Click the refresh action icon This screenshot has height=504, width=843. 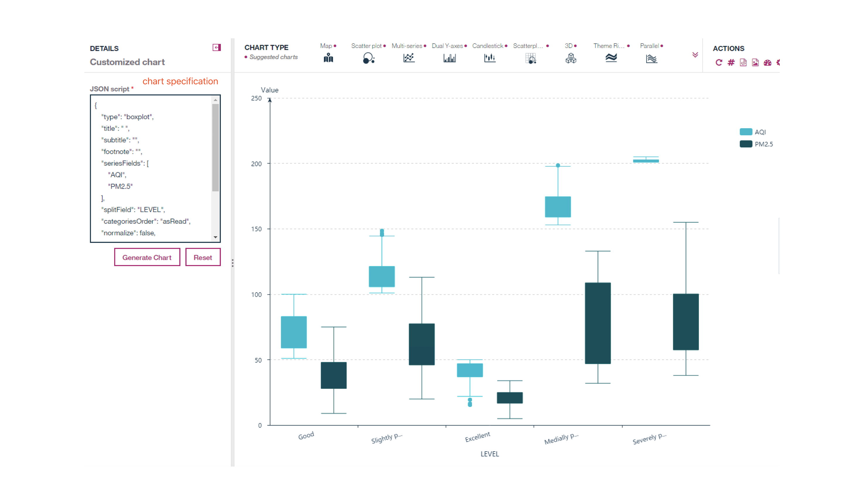[719, 63]
